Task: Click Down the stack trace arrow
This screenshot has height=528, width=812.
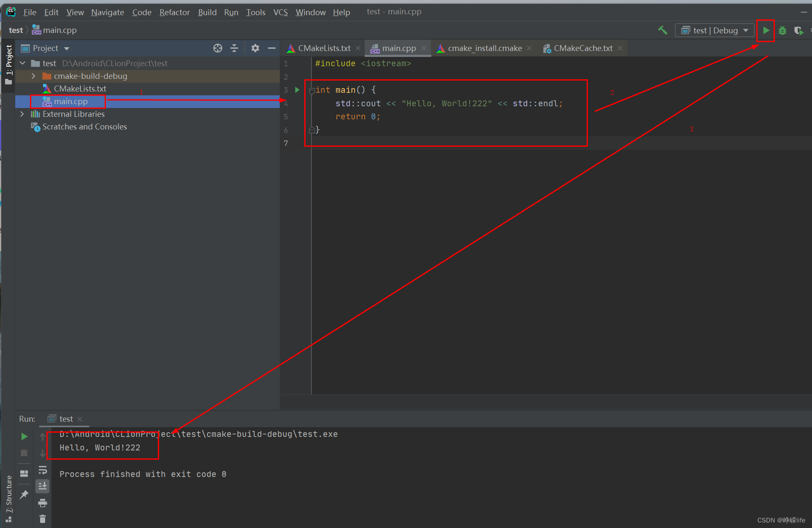Action: click(42, 453)
